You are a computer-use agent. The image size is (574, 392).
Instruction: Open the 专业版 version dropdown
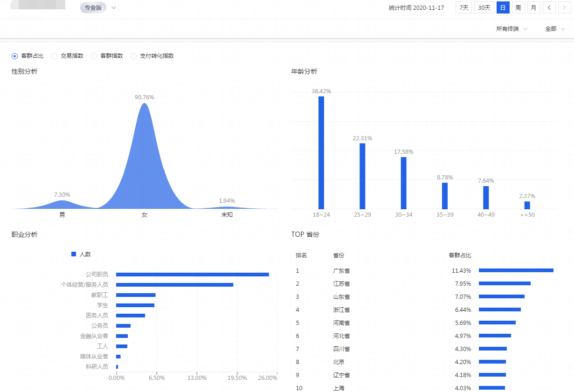(98, 7)
